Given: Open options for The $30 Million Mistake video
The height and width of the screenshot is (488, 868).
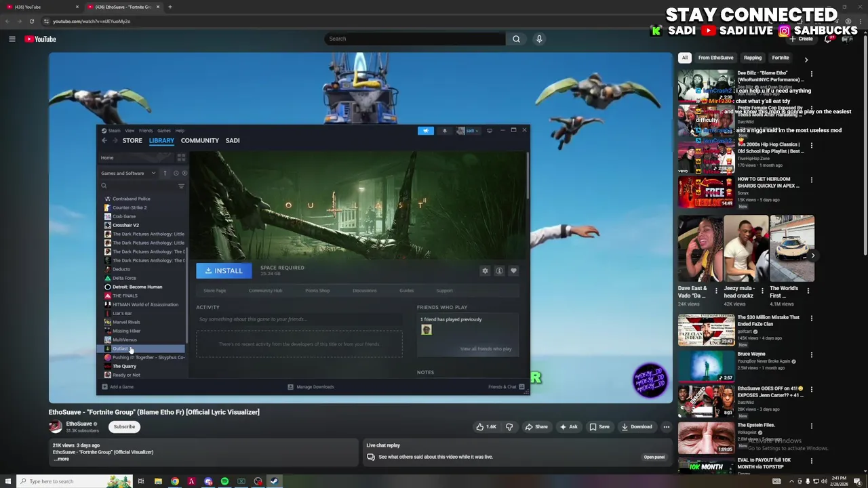Looking at the screenshot, I should coord(811,319).
